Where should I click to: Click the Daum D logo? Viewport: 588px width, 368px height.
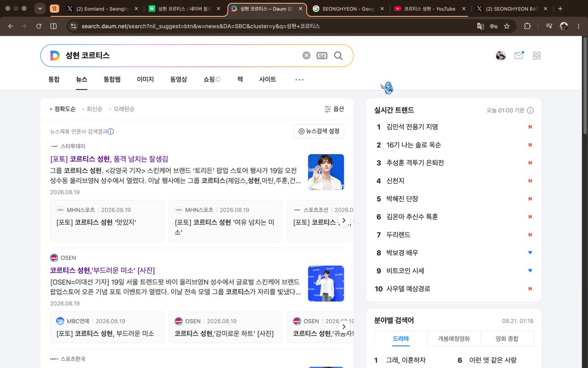[x=55, y=55]
